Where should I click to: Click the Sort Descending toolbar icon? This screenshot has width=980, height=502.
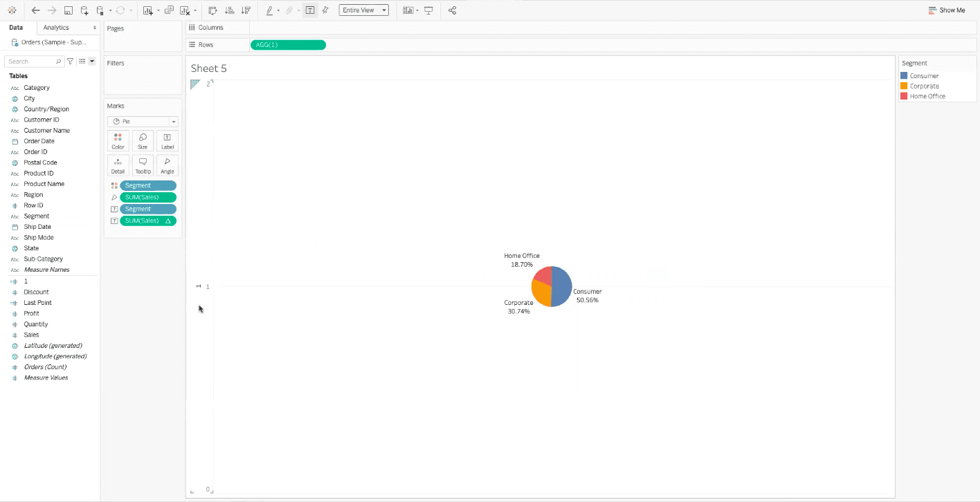[246, 10]
